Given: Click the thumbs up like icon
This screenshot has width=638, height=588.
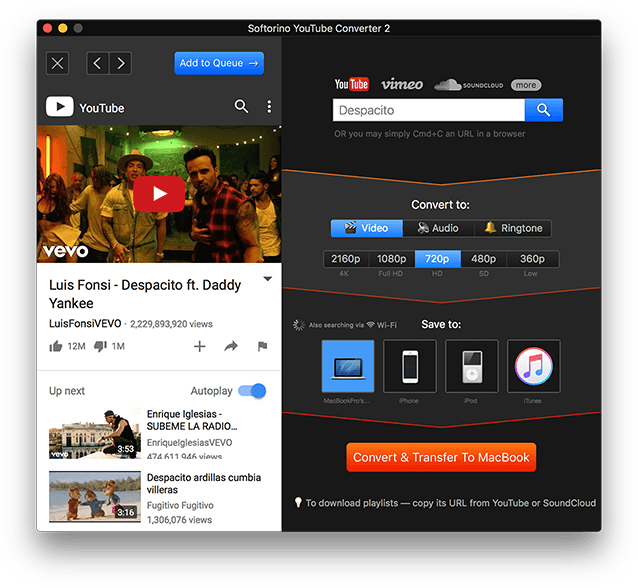Looking at the screenshot, I should 56,346.
